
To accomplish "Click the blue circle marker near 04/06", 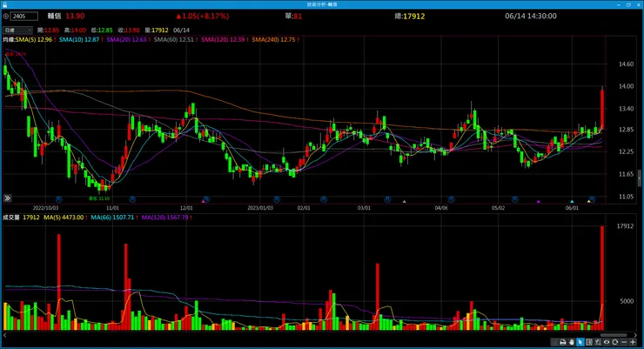I will (x=451, y=199).
